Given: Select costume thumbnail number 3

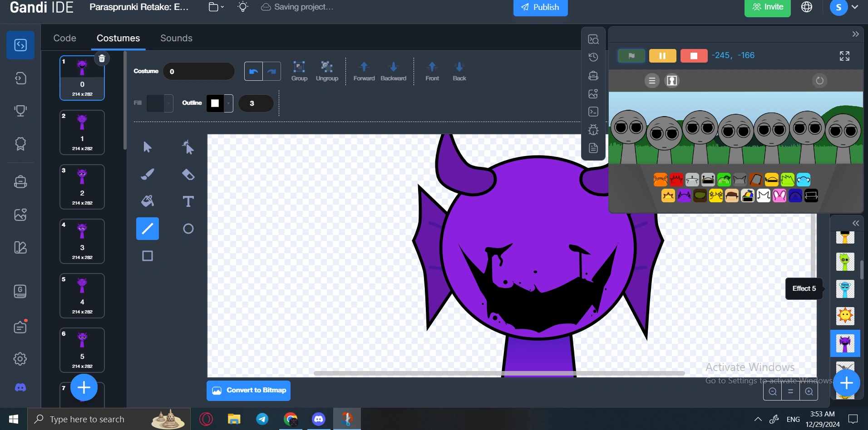Looking at the screenshot, I should coord(82,186).
